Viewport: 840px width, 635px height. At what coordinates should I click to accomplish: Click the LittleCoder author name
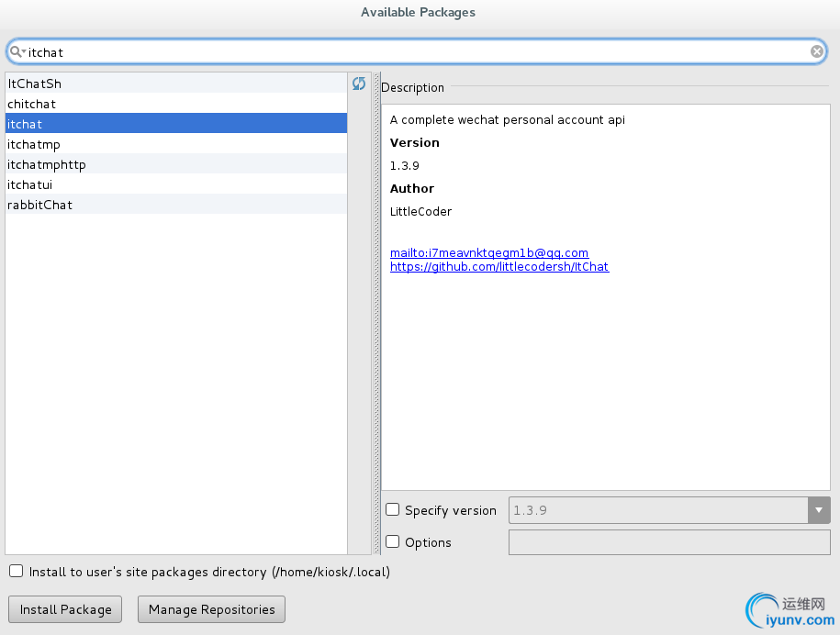pos(420,211)
